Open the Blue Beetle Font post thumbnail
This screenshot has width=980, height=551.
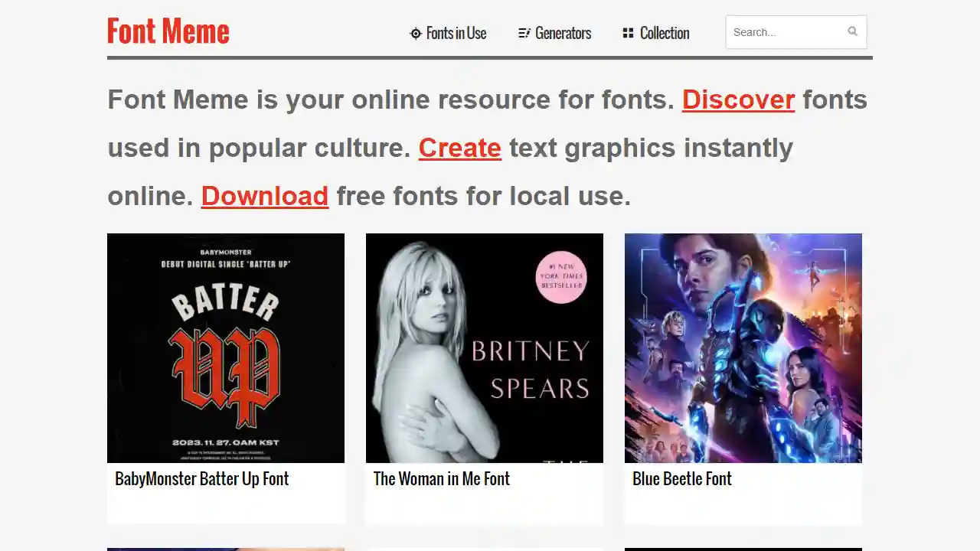click(743, 348)
